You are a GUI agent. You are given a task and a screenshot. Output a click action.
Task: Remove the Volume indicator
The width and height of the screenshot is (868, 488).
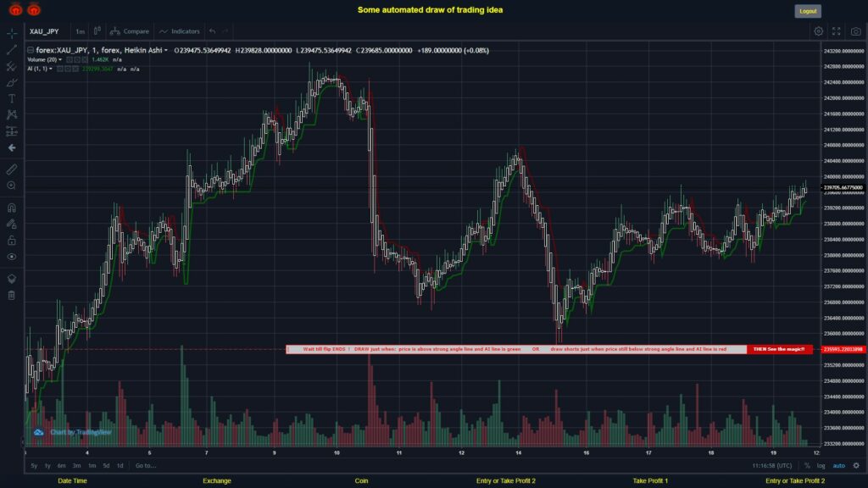(x=85, y=60)
